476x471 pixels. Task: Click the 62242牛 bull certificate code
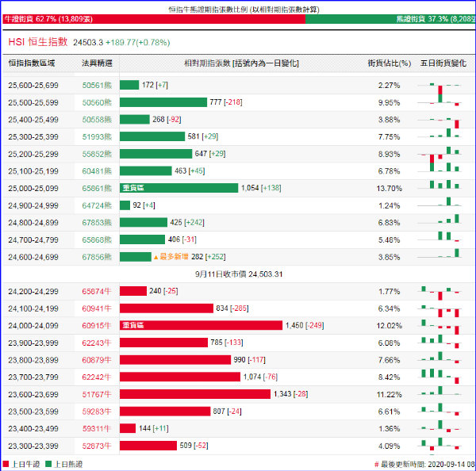coord(97,377)
